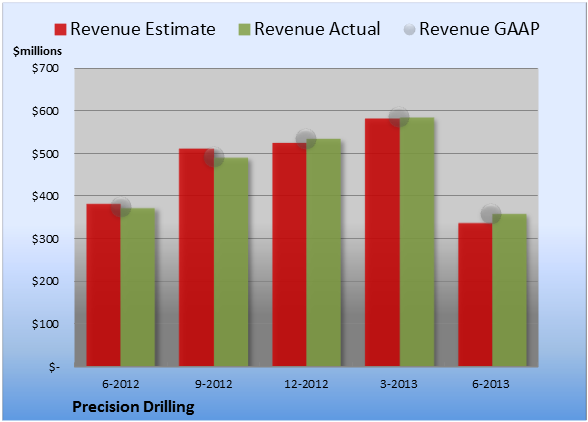Image resolution: width=588 pixels, height=422 pixels.
Task: Click the $600 axis label
Action: click(x=45, y=111)
